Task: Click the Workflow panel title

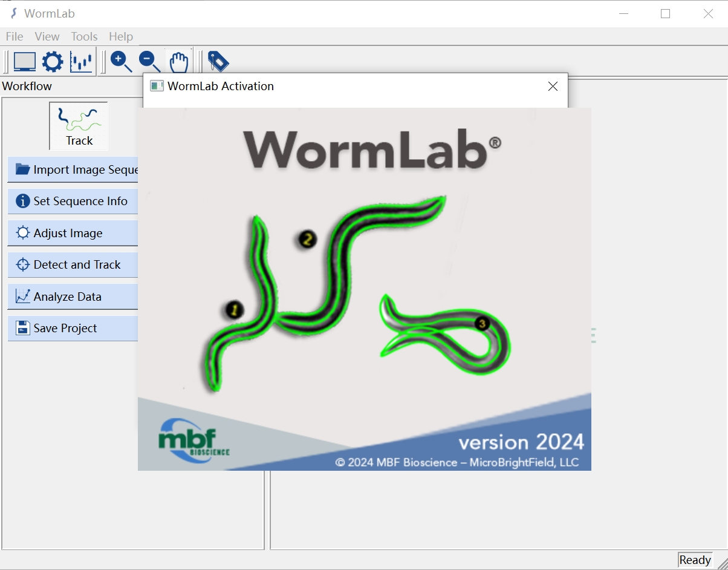Action: pos(27,86)
